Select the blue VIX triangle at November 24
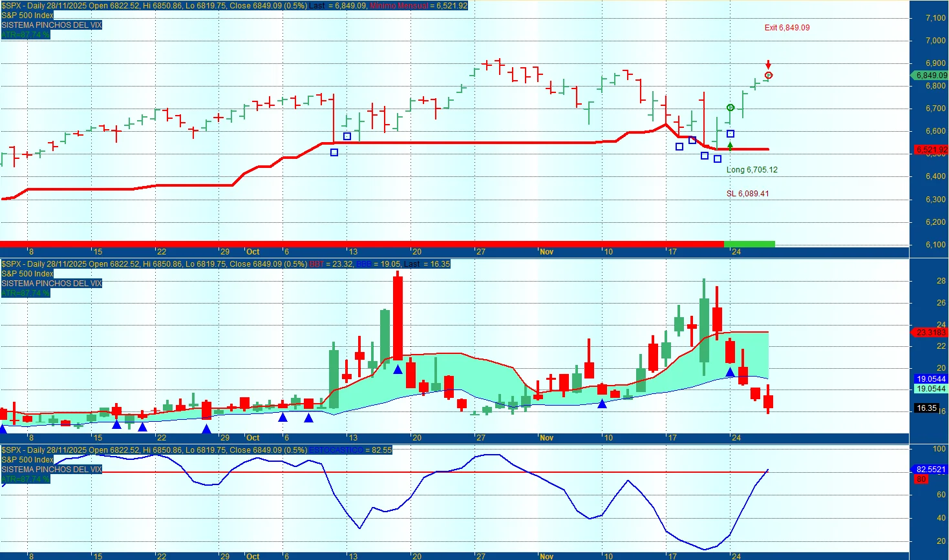Image resolution: width=949 pixels, height=560 pixels. click(730, 372)
